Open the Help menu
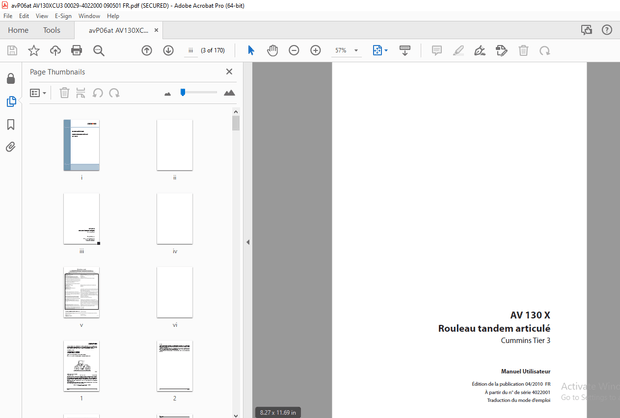 pos(113,16)
